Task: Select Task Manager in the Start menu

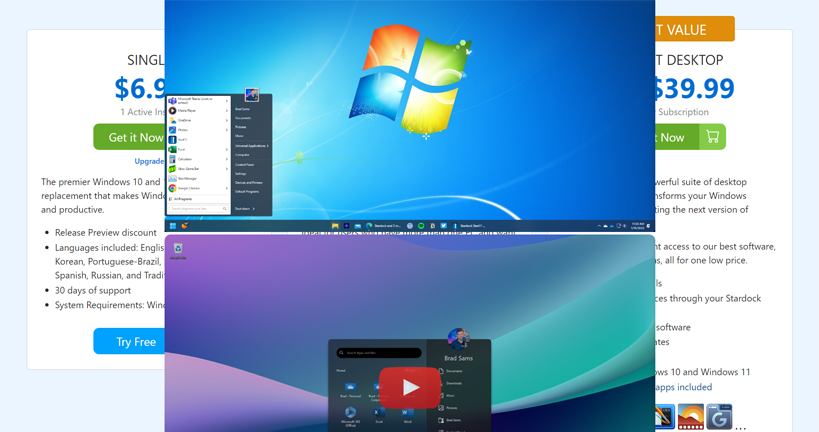Action: click(198, 179)
